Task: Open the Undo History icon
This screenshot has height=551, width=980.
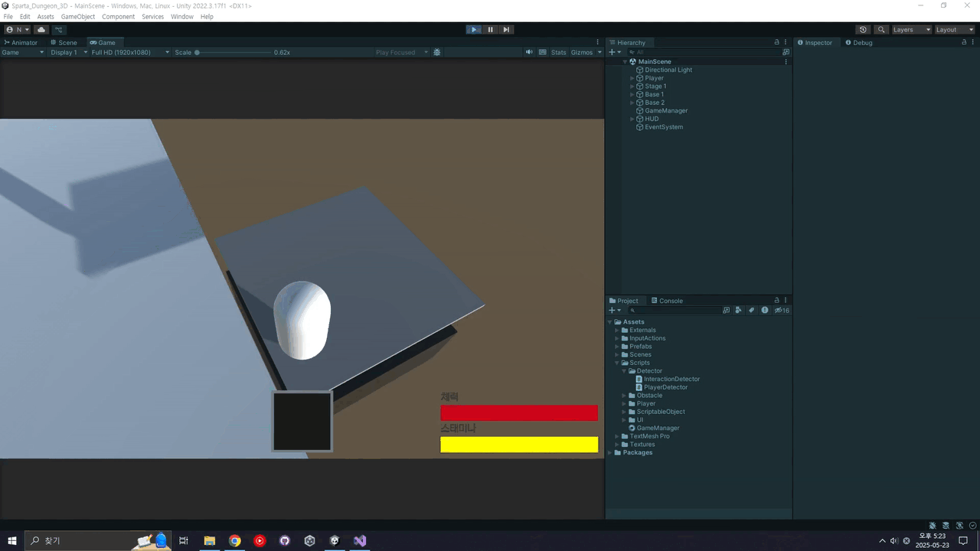Action: [863, 30]
